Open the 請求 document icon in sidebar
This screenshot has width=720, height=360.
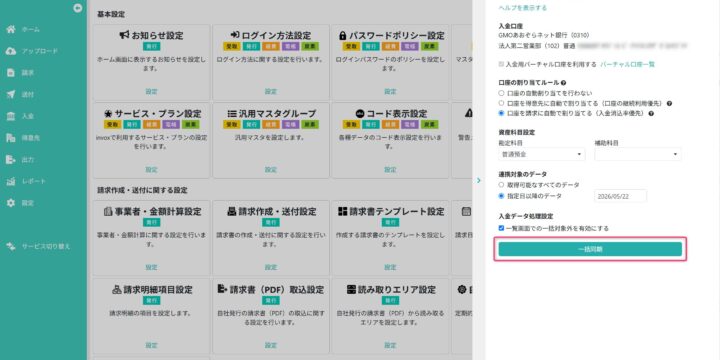click(11, 73)
